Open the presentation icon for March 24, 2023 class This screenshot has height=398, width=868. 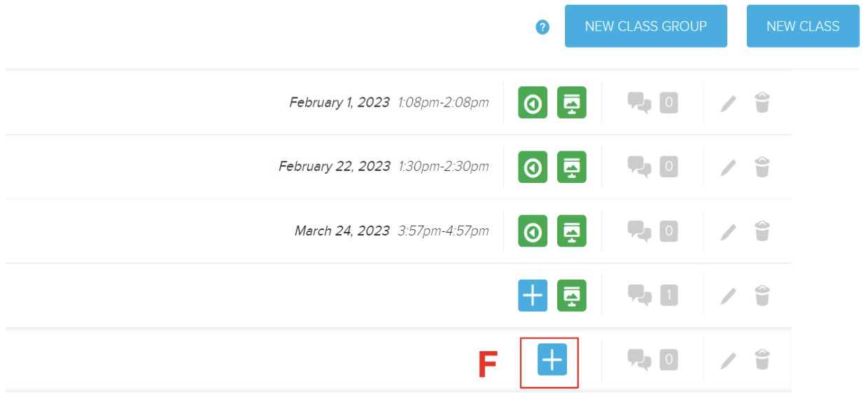tap(572, 231)
